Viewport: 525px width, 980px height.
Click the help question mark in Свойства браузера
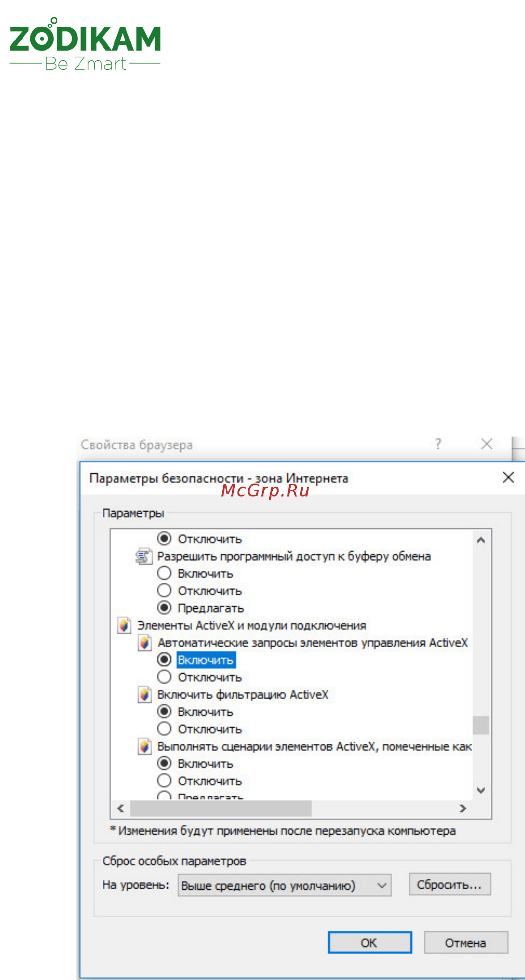coord(438,444)
